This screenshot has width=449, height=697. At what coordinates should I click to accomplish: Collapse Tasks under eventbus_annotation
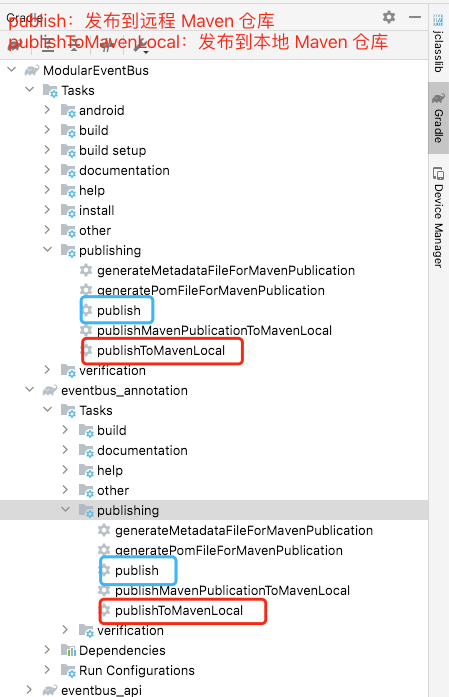point(48,410)
